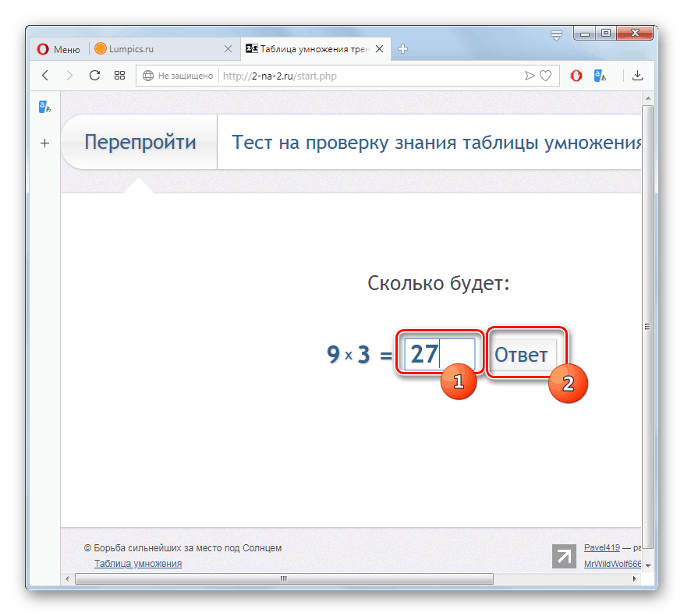Open the MrWildWolf666 link
This screenshot has height=616, width=684.
click(612, 564)
